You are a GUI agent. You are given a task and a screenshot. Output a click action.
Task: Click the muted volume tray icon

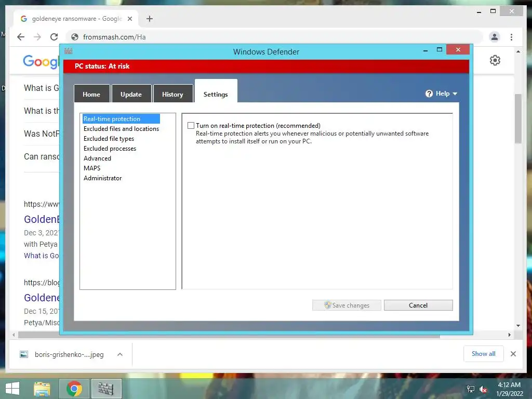coord(483,389)
